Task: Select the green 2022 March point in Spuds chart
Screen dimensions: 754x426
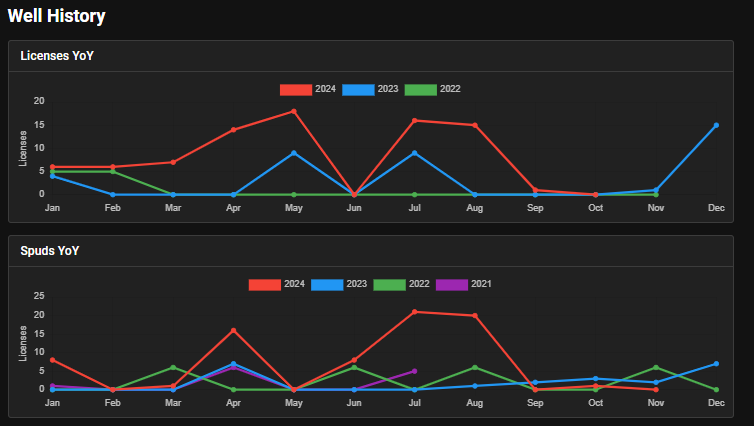Action: click(173, 367)
